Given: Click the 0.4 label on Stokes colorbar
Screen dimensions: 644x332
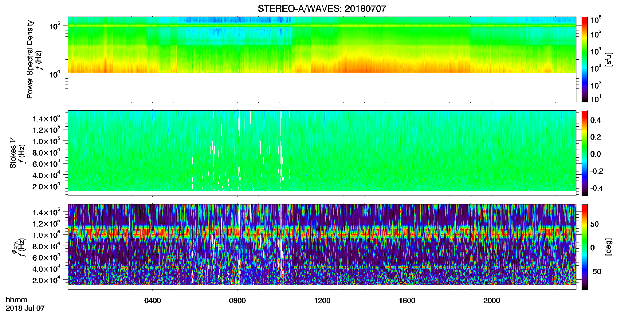Looking at the screenshot, I should click(595, 120).
